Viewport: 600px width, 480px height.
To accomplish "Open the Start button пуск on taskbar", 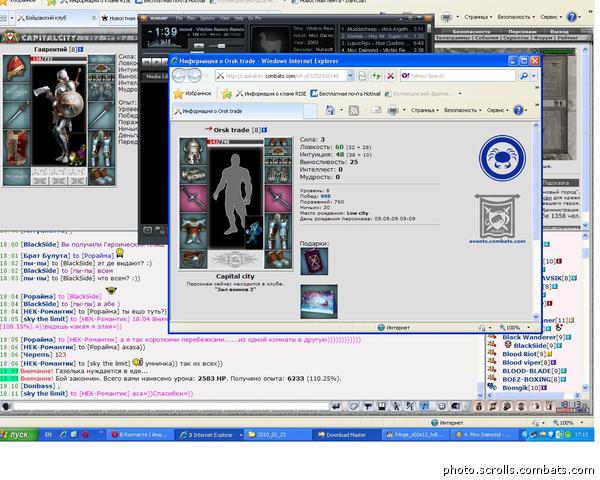I will [18, 435].
